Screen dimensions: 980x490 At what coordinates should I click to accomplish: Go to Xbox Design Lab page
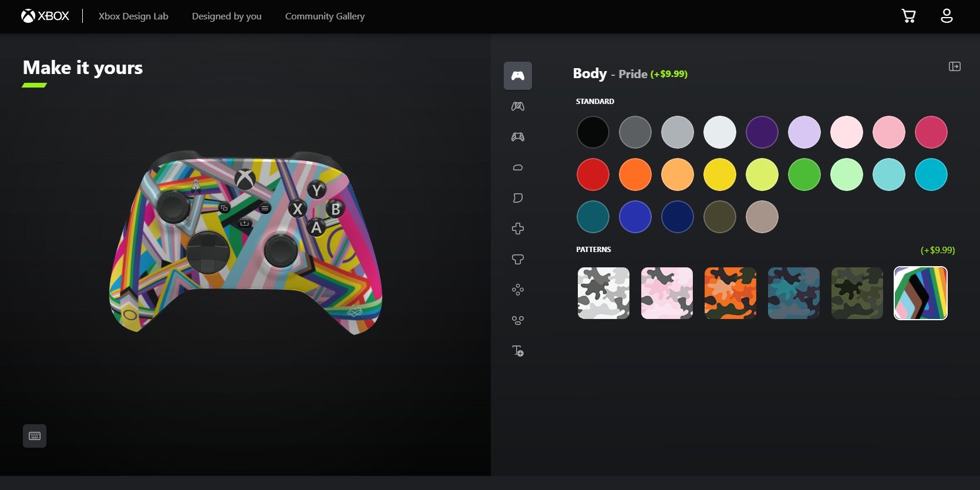133,16
